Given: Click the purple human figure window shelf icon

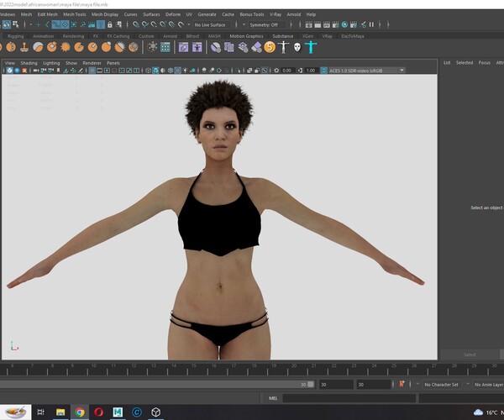Looking at the screenshot, I should (197, 47).
